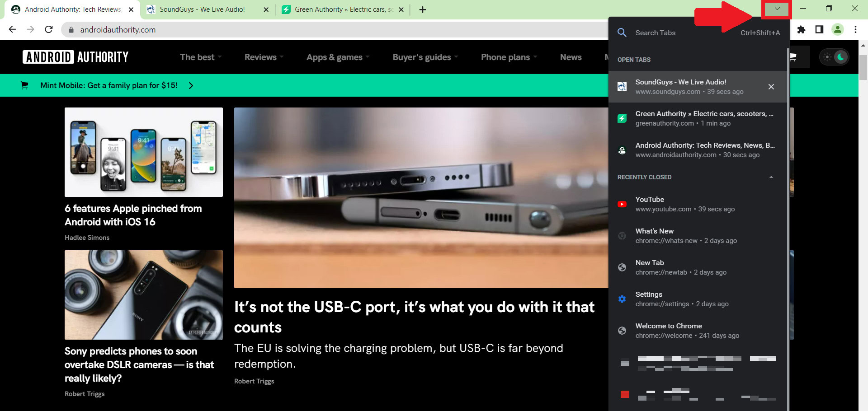Viewport: 868px width, 411px height.
Task: Reopen the YouTube recently closed tab
Action: coord(698,204)
